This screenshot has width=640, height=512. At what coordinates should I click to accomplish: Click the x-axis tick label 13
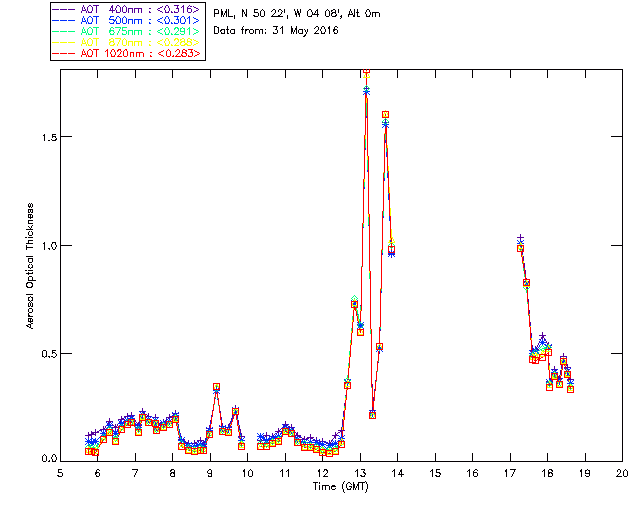pyautogui.click(x=360, y=473)
